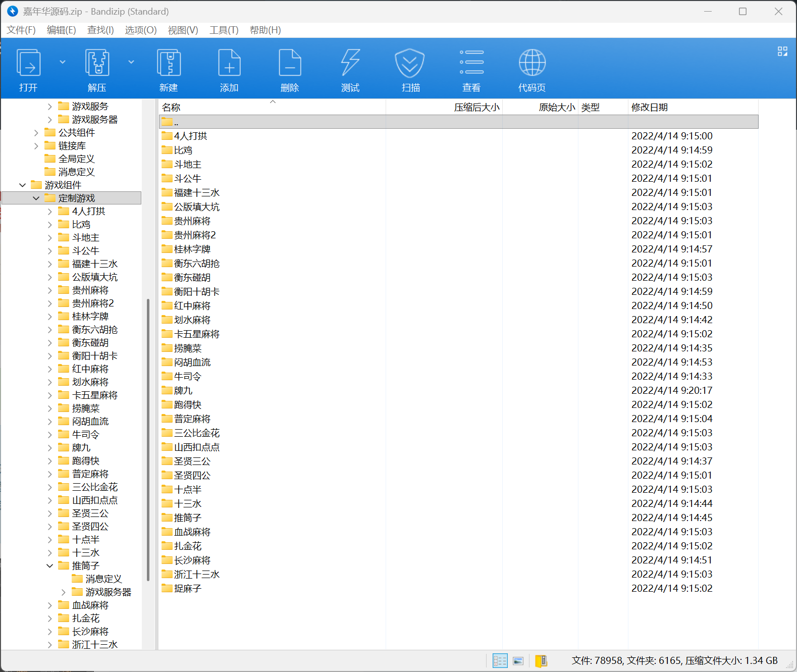Click the folder tree vertical scrollbar

click(x=148, y=439)
